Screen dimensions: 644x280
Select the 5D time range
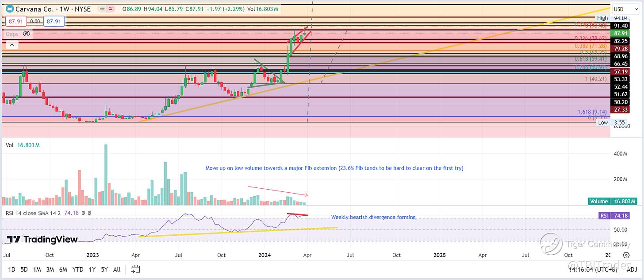tap(25, 269)
